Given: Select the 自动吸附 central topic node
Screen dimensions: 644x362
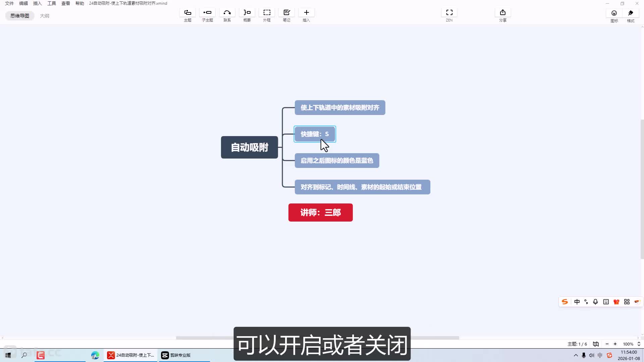Looking at the screenshot, I should coord(249,147).
